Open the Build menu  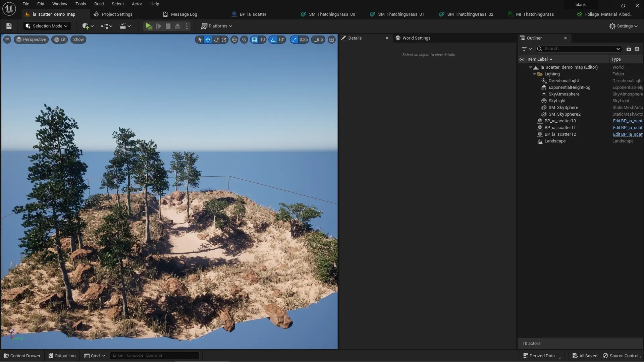99,4
